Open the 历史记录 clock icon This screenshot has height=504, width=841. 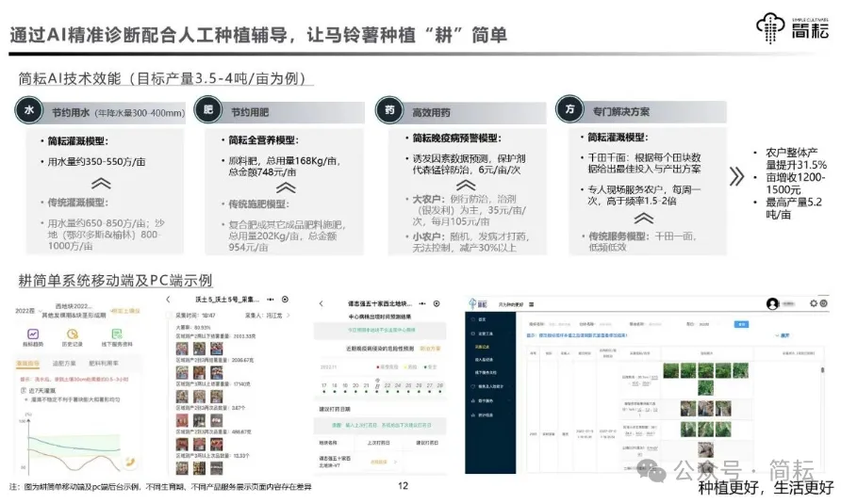(73, 334)
